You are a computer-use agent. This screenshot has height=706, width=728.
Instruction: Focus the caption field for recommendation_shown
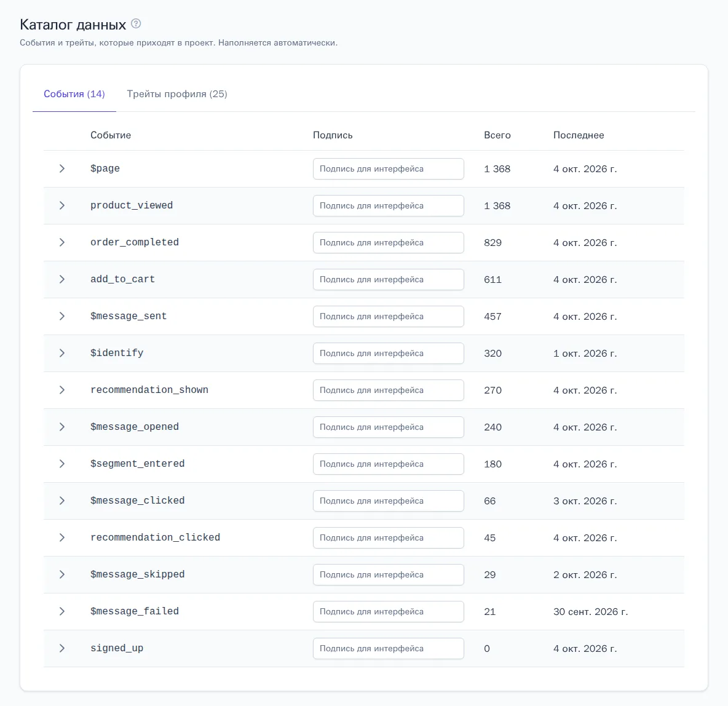[388, 390]
